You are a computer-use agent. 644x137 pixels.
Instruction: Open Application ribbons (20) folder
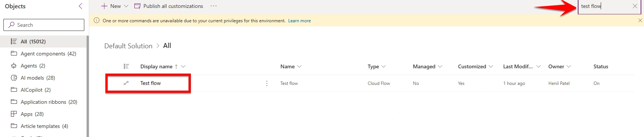[x=43, y=102]
